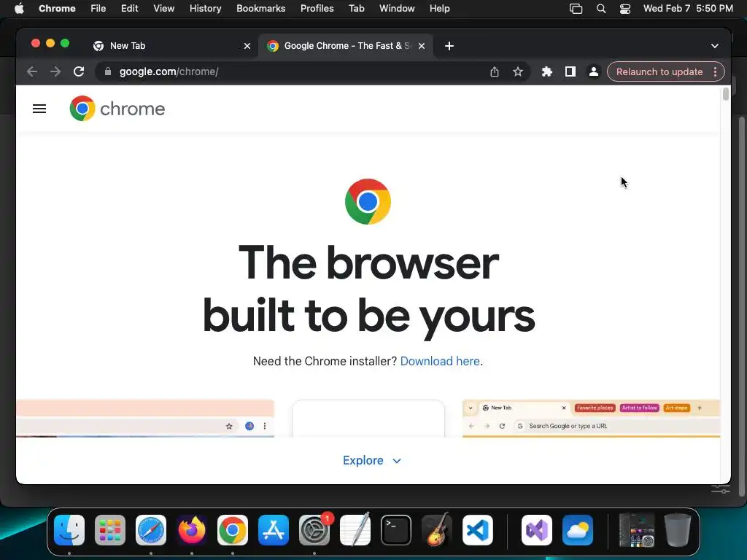Open Spotlight search in menu bar
Screen dimensions: 747x560
[x=601, y=9]
